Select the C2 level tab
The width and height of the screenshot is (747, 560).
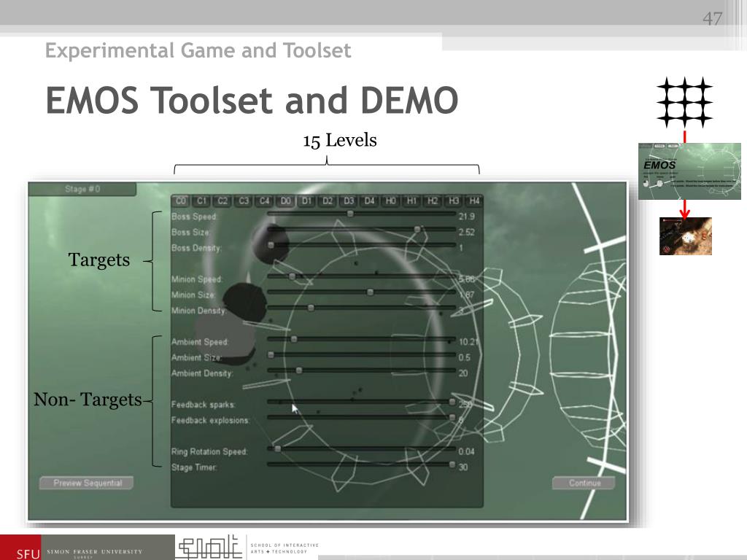pos(223,201)
